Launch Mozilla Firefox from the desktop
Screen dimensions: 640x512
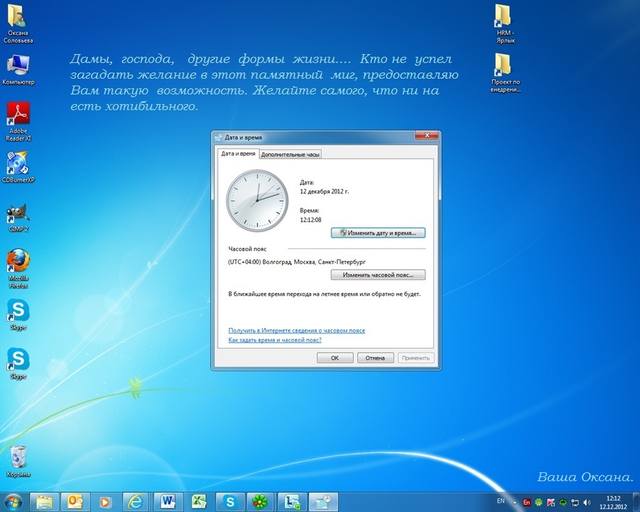click(x=18, y=268)
